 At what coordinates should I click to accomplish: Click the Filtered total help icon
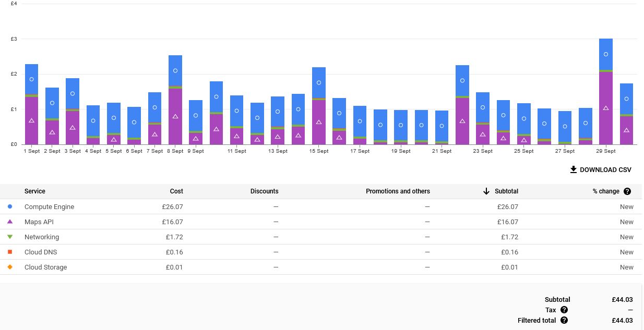[564, 320]
